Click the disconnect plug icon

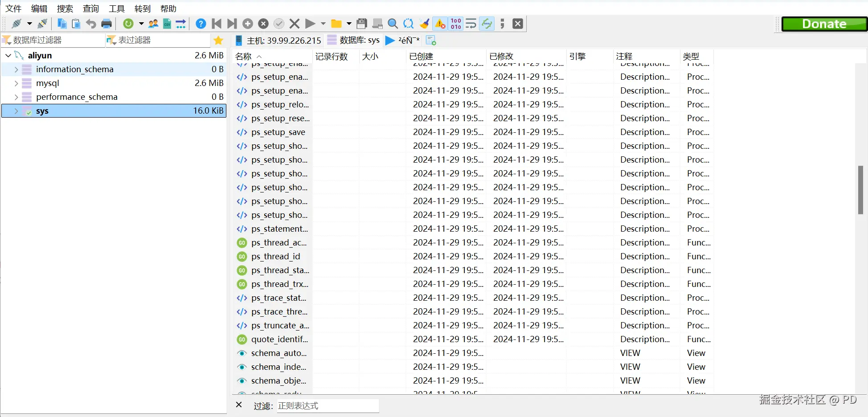click(42, 24)
